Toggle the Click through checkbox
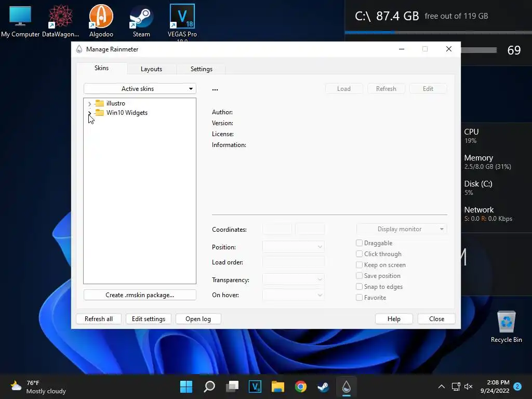532x399 pixels. click(x=359, y=254)
